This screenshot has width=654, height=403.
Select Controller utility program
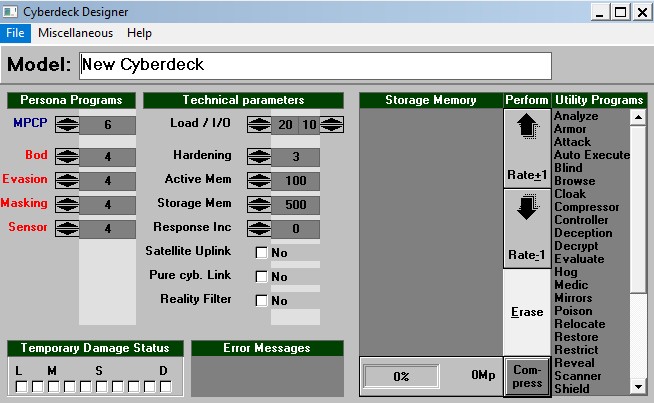(x=581, y=220)
